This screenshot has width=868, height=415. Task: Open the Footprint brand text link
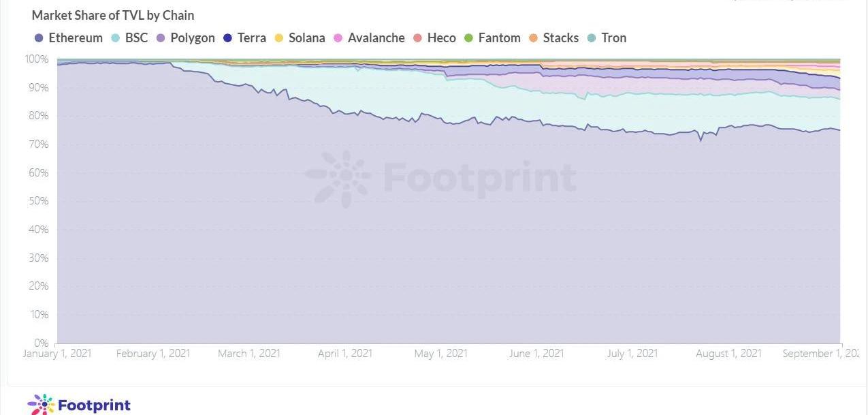coord(94,405)
